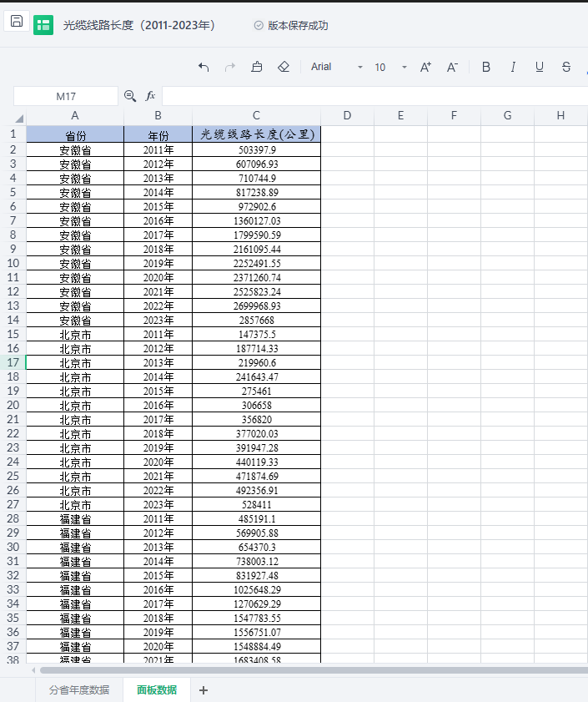Click cell with value 503397.9
Viewport: 588px width, 702px height.
[256, 150]
